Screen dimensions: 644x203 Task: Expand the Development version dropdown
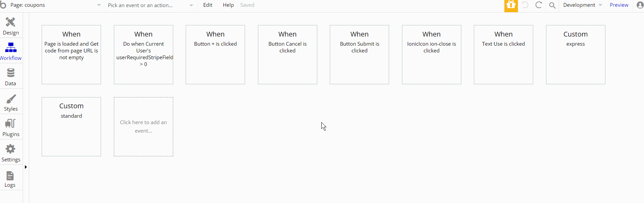[582, 5]
